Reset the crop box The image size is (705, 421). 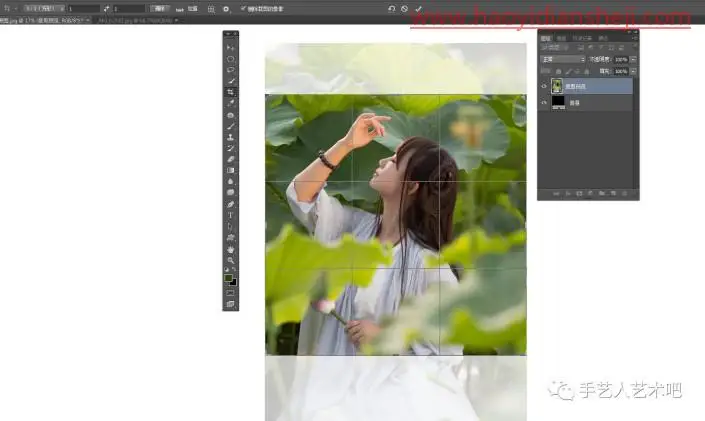click(x=392, y=9)
